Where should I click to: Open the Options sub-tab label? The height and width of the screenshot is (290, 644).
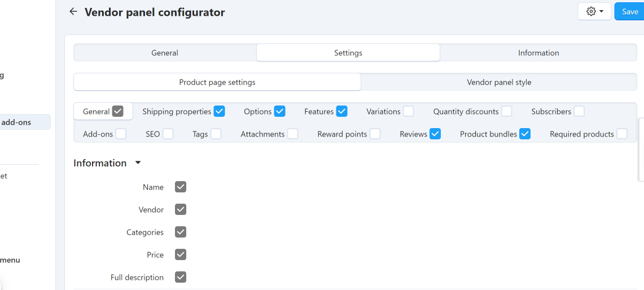tap(257, 111)
